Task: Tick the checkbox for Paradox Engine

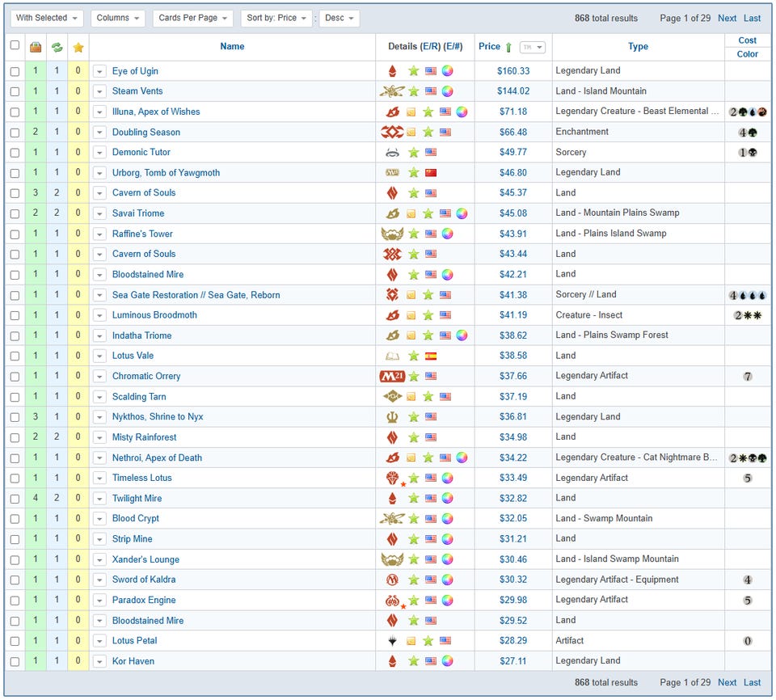Action: (x=15, y=601)
